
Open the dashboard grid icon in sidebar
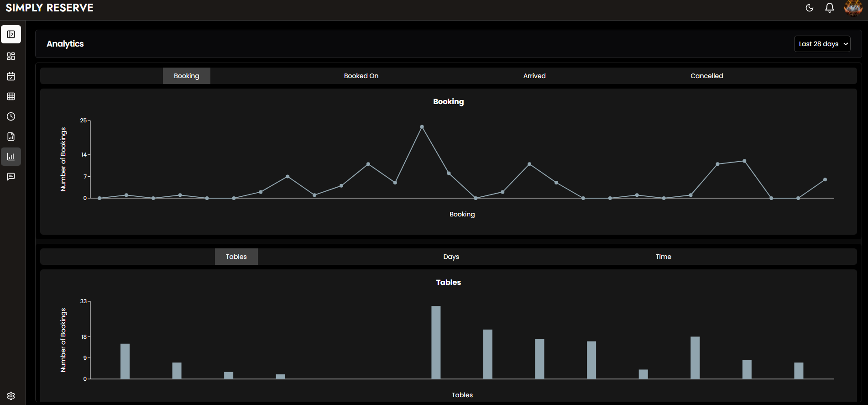pos(11,56)
